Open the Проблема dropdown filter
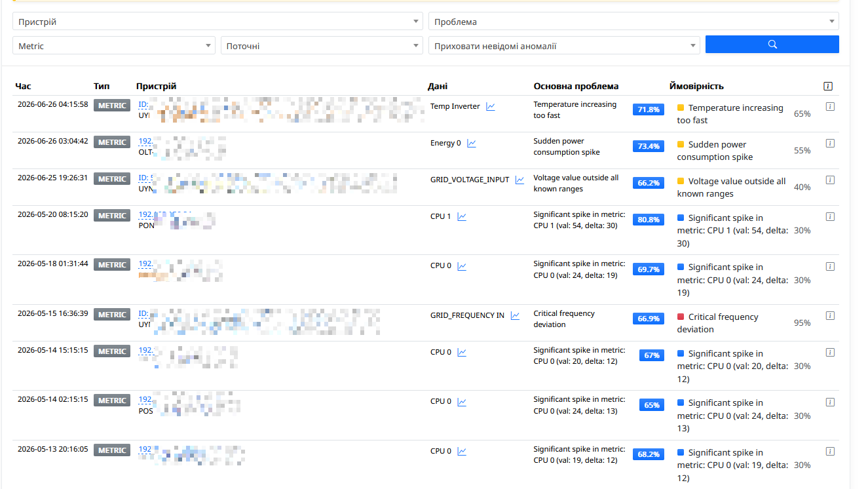 [x=633, y=22]
